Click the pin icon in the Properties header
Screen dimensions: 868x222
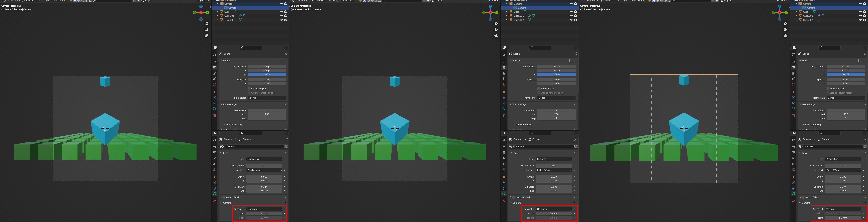287,54
